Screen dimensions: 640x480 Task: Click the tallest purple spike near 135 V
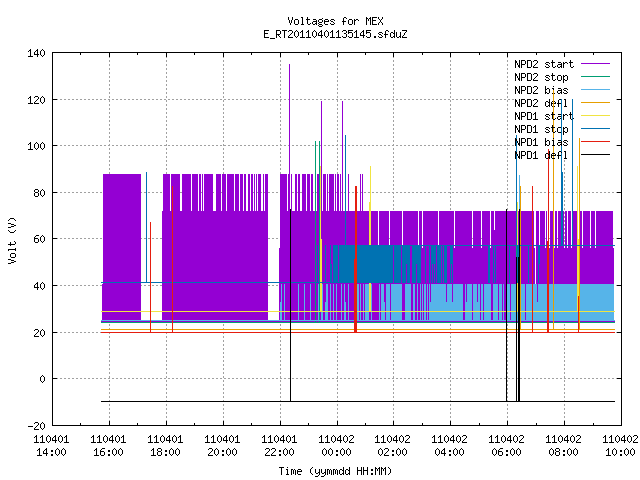289,118
